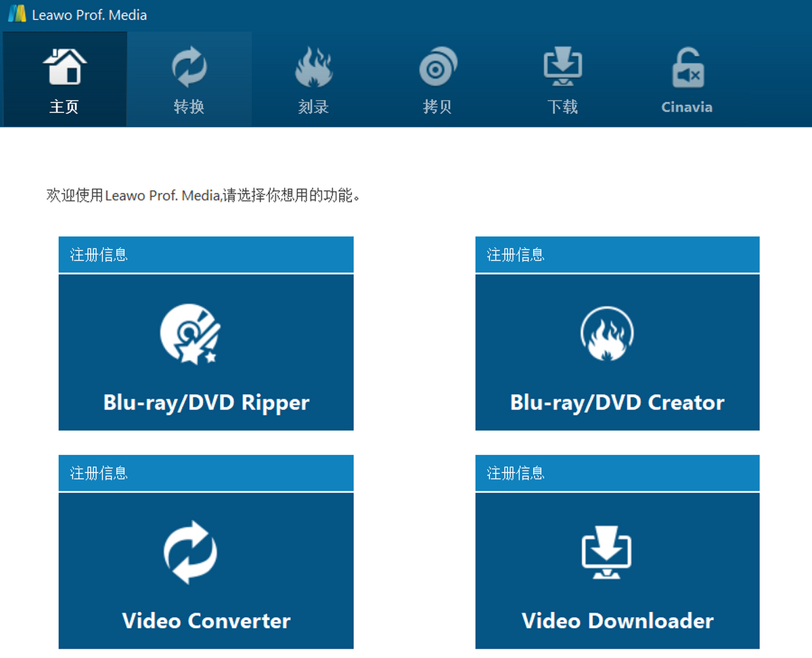Click the Download monitor icon in top bar
Viewport: 812px width, 658px height.
(x=562, y=67)
